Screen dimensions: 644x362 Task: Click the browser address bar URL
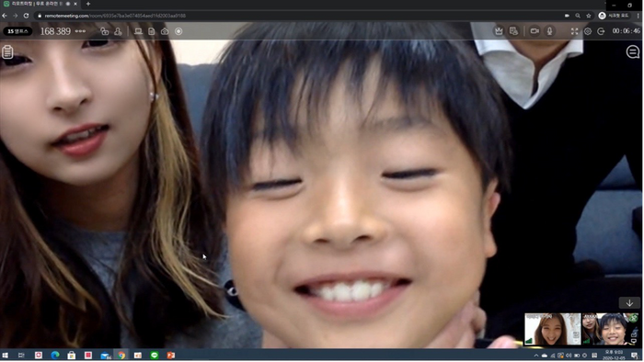coord(115,16)
